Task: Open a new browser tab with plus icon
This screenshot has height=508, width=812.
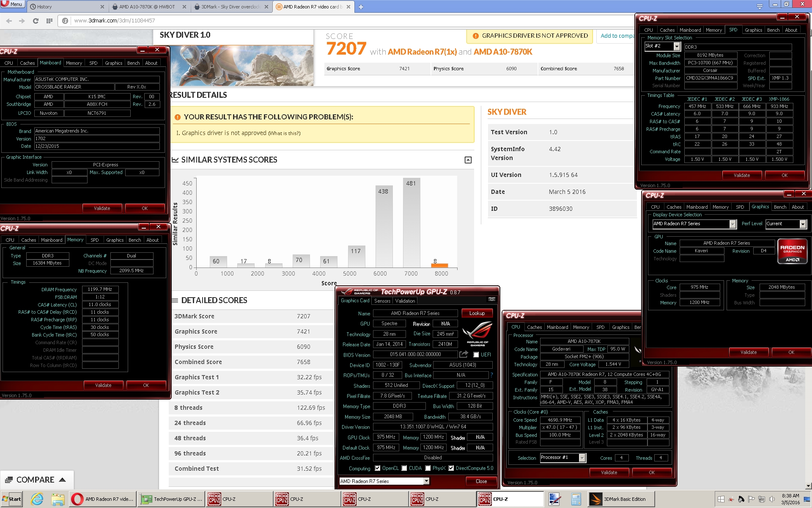Action: (361, 7)
